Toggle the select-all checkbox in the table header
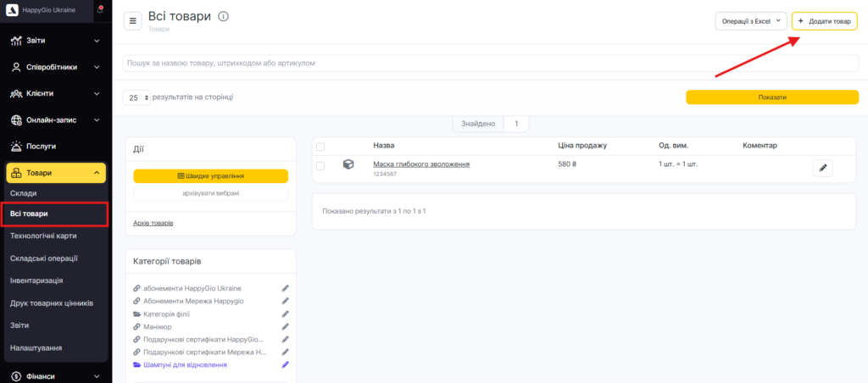Screen dimensions: 868x383 (x=320, y=147)
